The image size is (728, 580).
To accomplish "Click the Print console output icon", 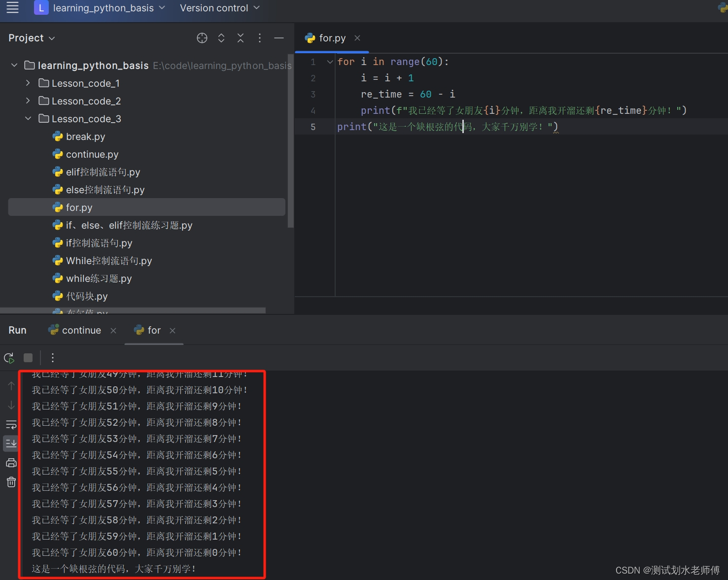I will (x=11, y=463).
